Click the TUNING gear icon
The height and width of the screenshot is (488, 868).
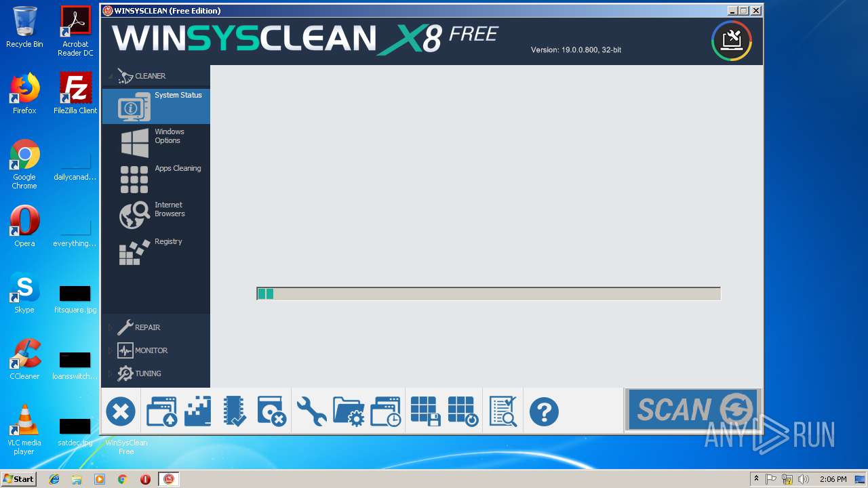pyautogui.click(x=125, y=373)
